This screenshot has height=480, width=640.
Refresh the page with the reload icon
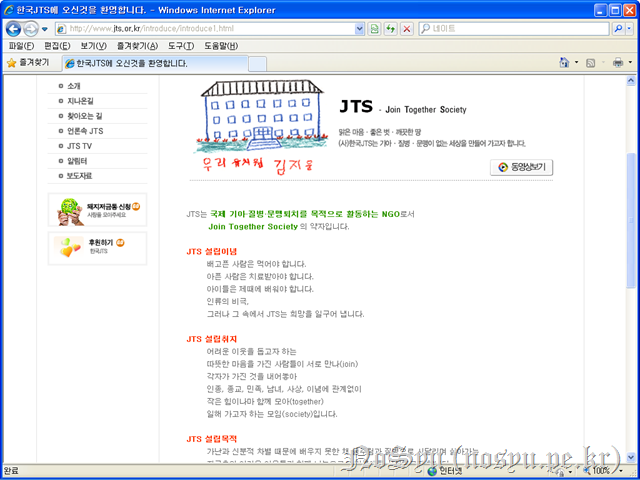(x=391, y=29)
